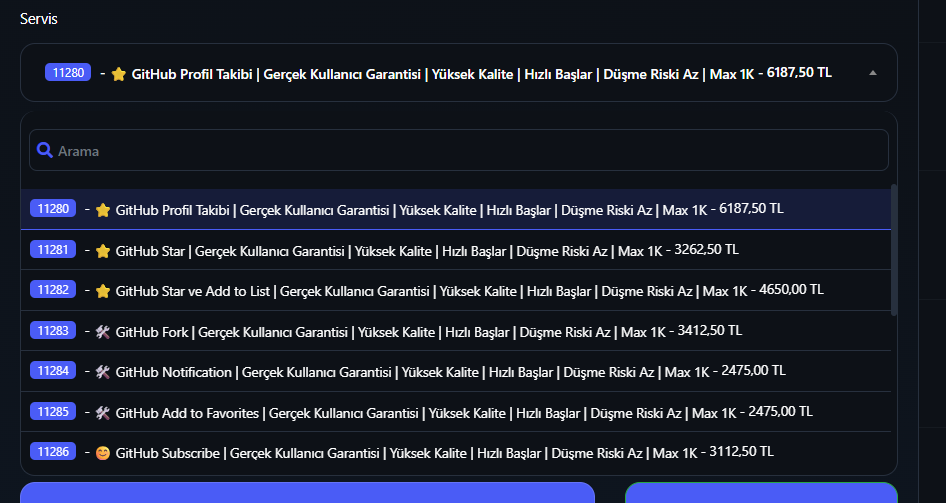946x503 pixels.
Task: Select GitHub Profil Takibi option in list
Action: (456, 209)
